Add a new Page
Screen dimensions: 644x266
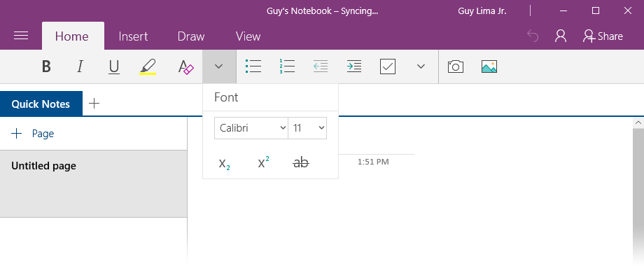click(x=33, y=134)
